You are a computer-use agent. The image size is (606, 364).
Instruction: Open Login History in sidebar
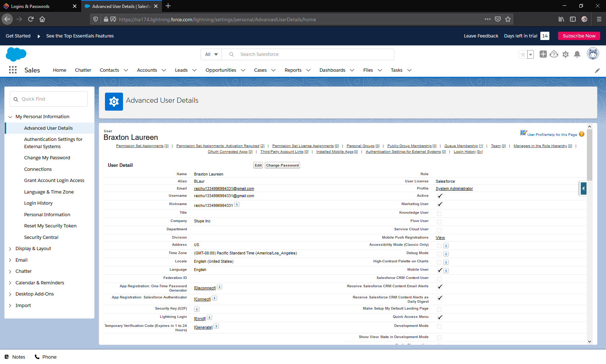tap(38, 203)
